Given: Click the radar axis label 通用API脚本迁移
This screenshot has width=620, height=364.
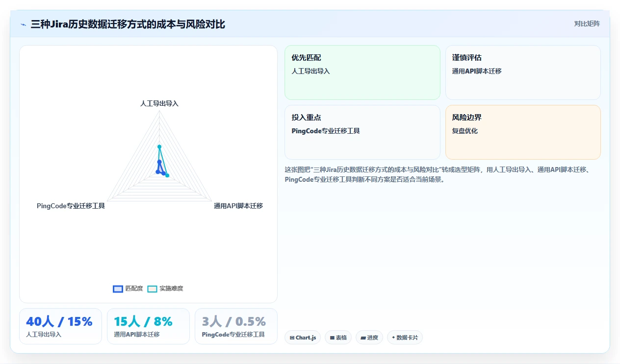Looking at the screenshot, I should click(x=238, y=206).
